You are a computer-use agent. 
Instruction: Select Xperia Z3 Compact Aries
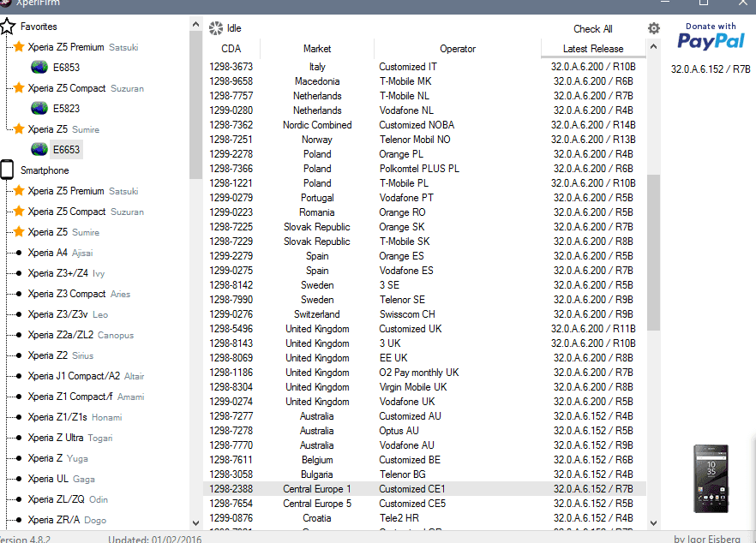79,294
